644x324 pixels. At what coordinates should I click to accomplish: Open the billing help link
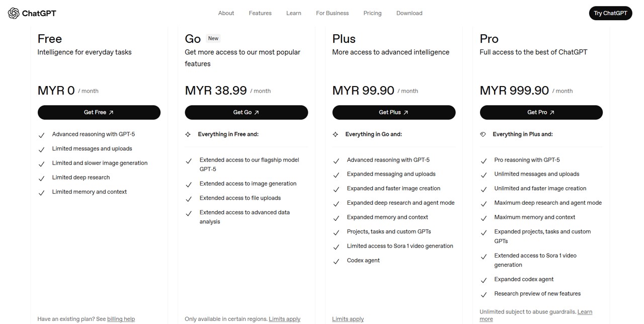[121, 319]
